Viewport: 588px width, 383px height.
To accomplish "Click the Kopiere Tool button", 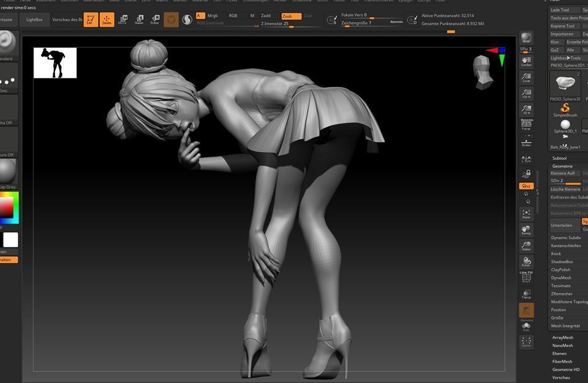I will 563,26.
